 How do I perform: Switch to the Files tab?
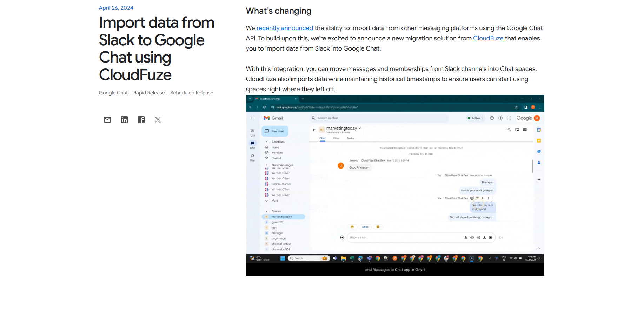pyautogui.click(x=336, y=138)
